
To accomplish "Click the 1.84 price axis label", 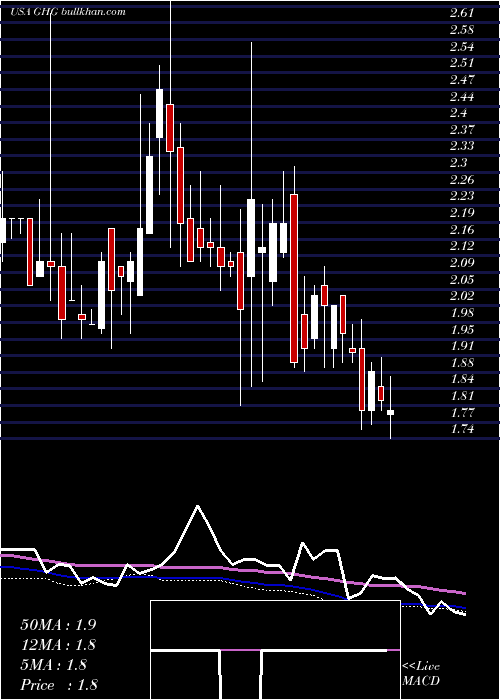I will tap(461, 379).
